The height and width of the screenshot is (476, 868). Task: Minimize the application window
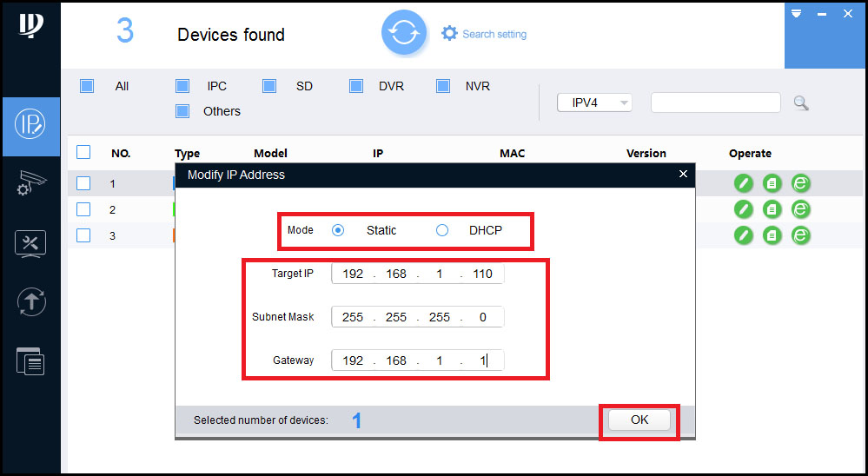[823, 14]
